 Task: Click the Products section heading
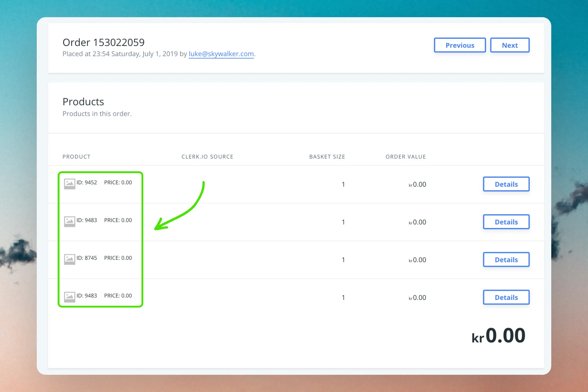(83, 102)
